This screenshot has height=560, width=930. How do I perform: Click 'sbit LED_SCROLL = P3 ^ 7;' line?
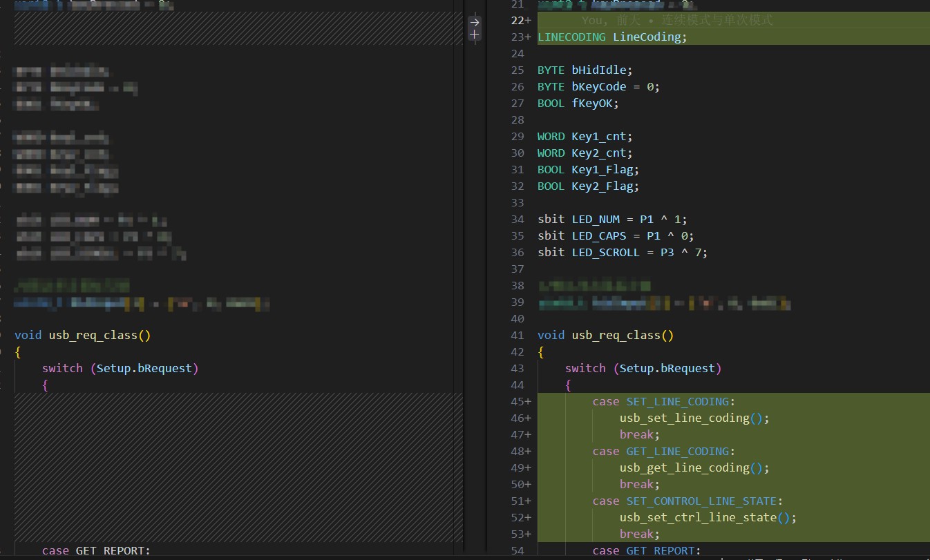point(623,253)
